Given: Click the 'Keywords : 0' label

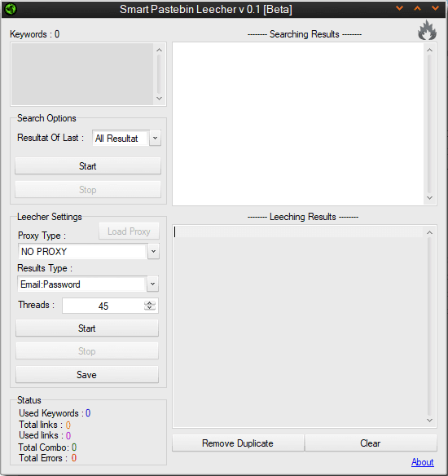Looking at the screenshot, I should point(34,34).
